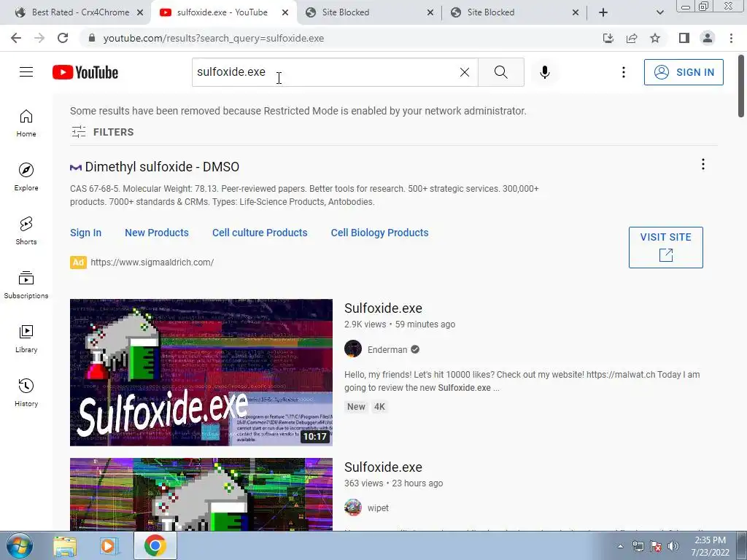Click wipet channel avatar
The image size is (747, 560).
[353, 507]
